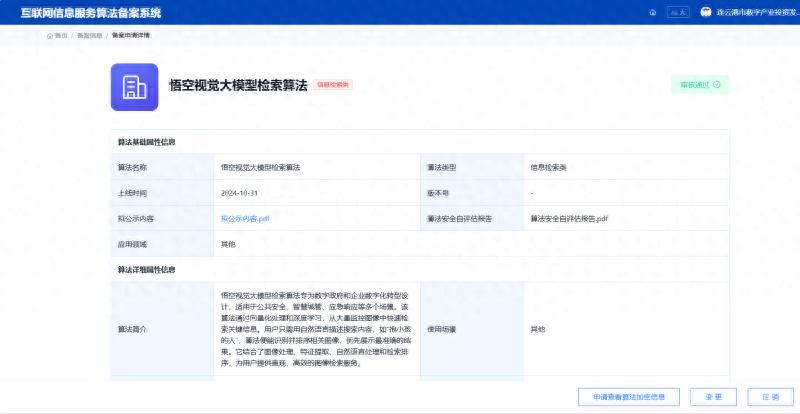Toggle the font size switcher in header
The height and width of the screenshot is (414, 800).
coord(678,13)
